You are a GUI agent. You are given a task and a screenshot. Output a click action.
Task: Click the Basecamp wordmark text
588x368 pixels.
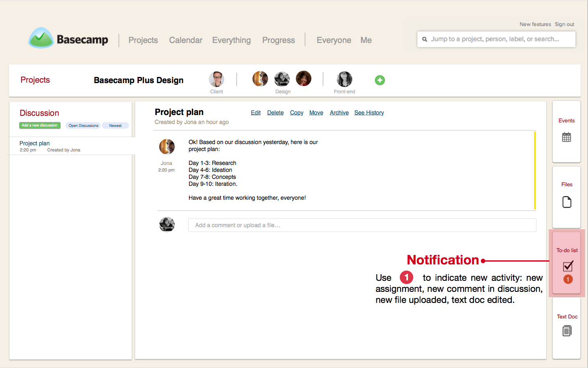82,40
